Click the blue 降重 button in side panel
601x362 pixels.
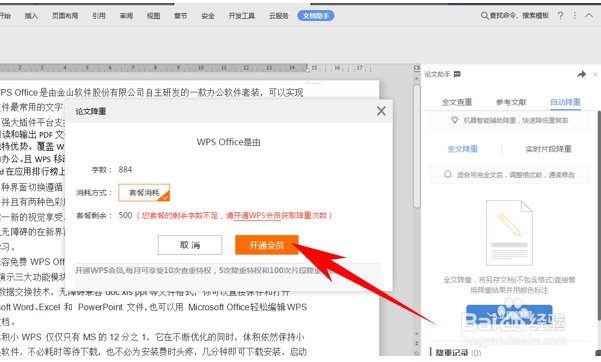click(x=509, y=314)
